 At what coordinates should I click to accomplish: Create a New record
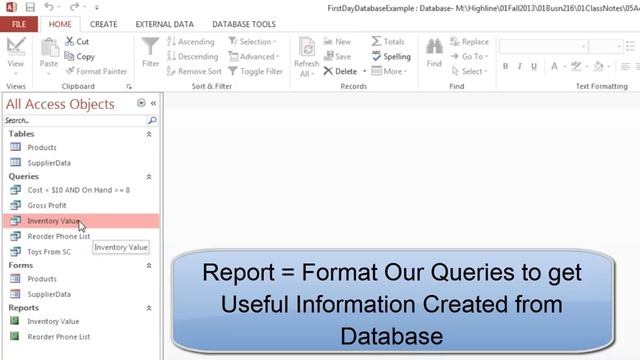click(337, 41)
